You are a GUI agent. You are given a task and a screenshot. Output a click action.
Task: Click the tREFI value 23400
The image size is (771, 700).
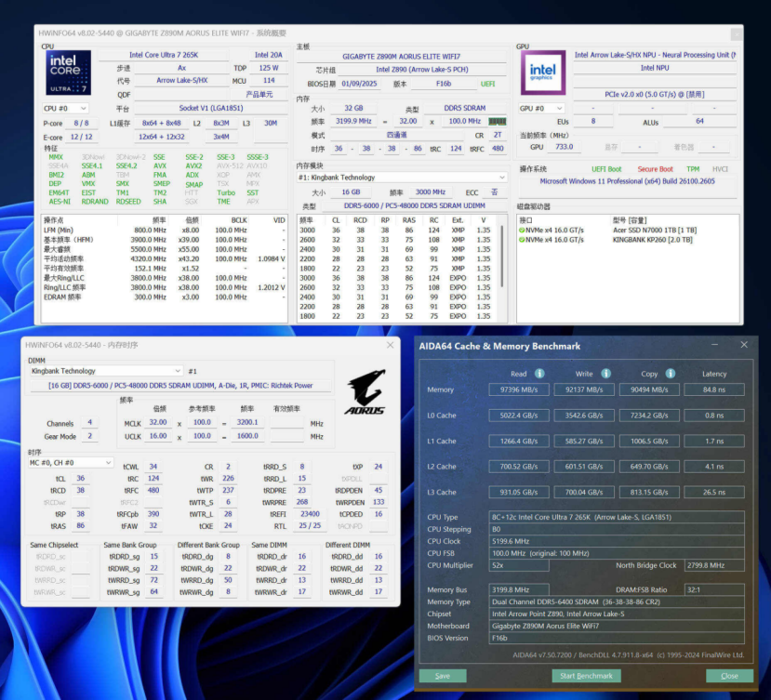(310, 514)
